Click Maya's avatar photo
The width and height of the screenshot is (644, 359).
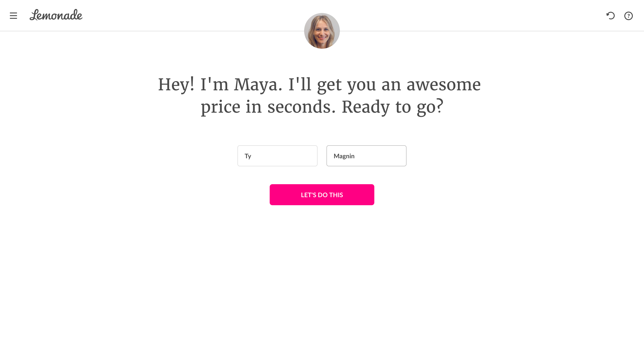click(x=322, y=31)
